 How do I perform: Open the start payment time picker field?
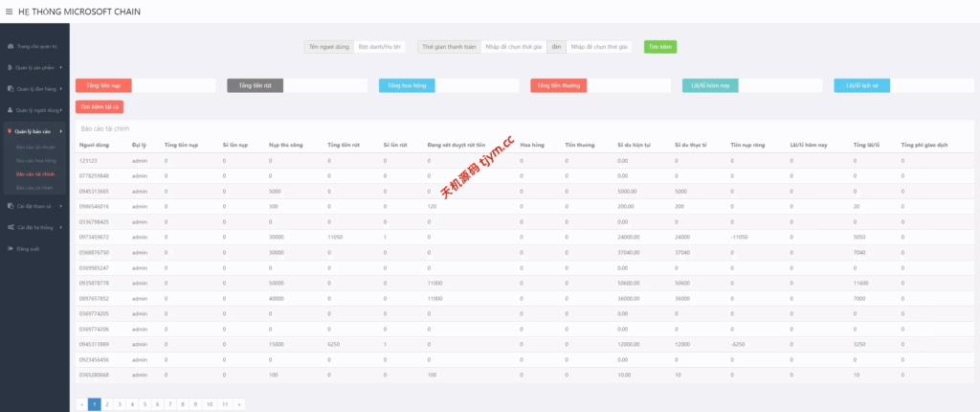(x=513, y=46)
